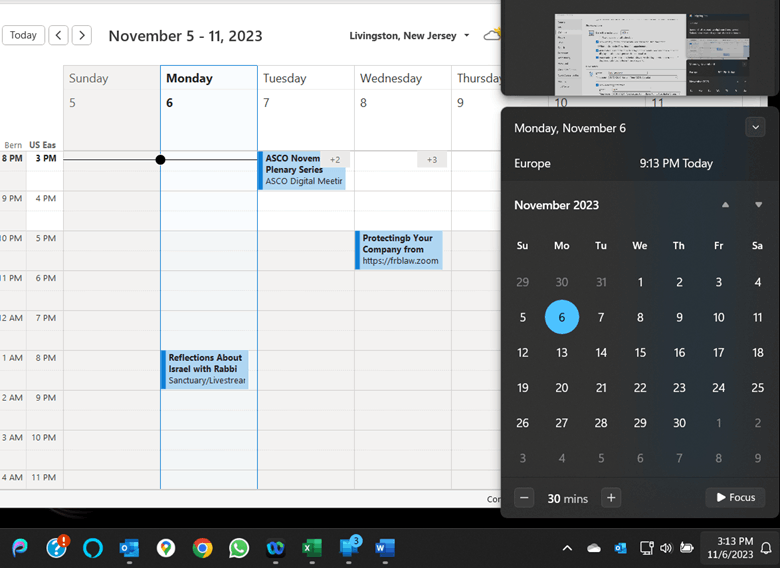The width and height of the screenshot is (780, 568).
Task: Go to next week arrow
Action: pos(82,35)
